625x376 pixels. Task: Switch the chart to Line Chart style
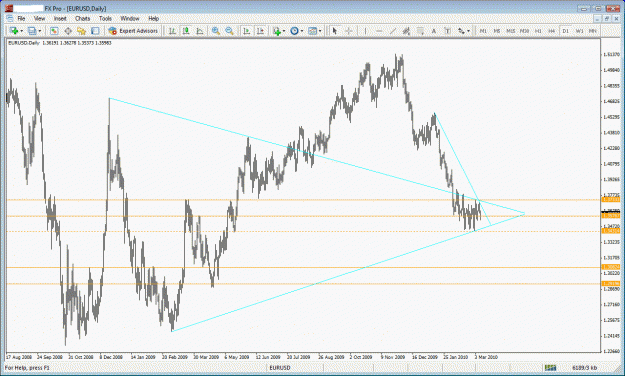click(x=199, y=31)
